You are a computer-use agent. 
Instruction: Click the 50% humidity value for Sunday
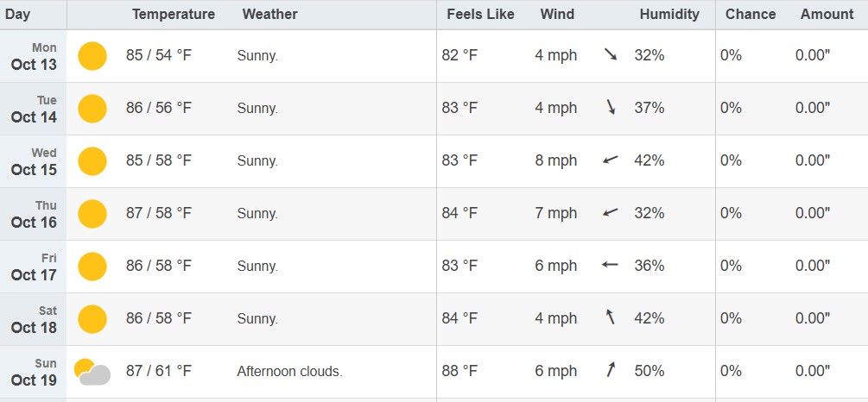click(x=649, y=371)
